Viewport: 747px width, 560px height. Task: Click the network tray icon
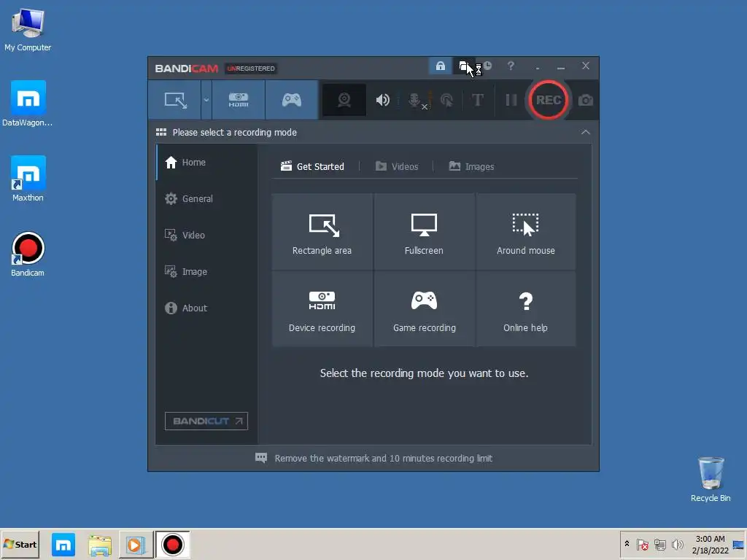[659, 544]
